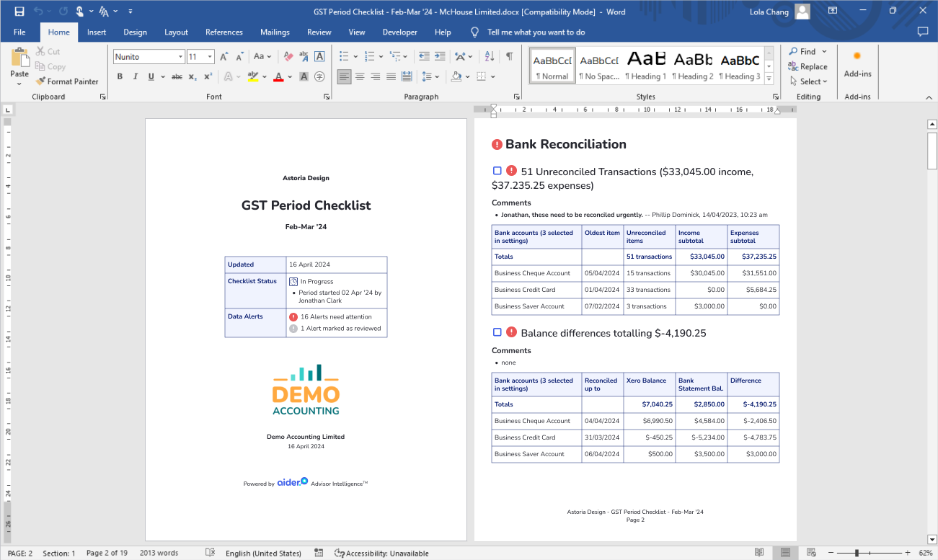Increase font size with Grow Font

224,56
